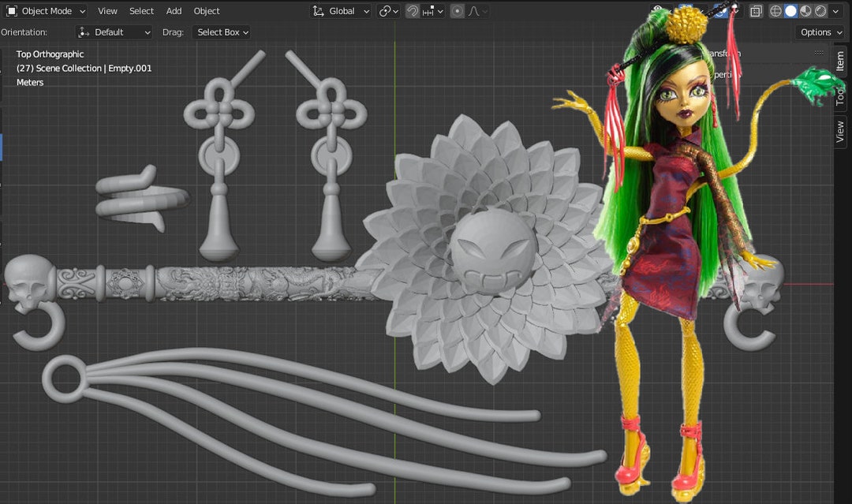Open the Global transform orientation dropdown

point(342,11)
